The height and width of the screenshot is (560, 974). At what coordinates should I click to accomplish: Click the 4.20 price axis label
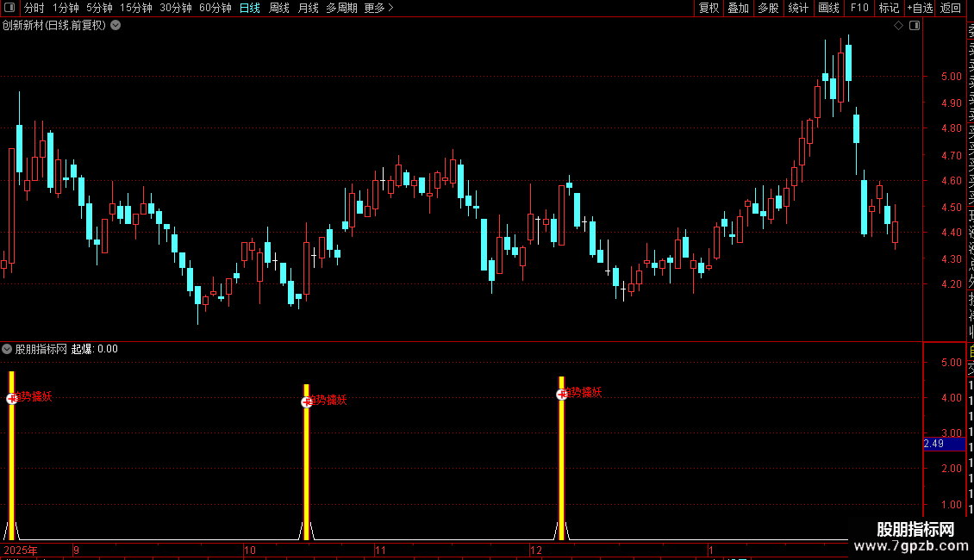point(951,284)
